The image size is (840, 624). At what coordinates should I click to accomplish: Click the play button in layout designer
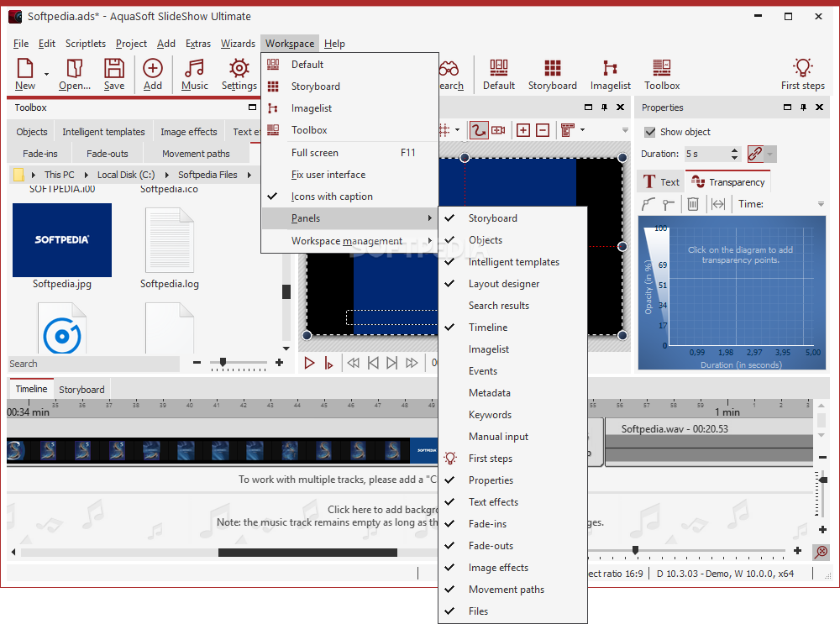[309, 363]
